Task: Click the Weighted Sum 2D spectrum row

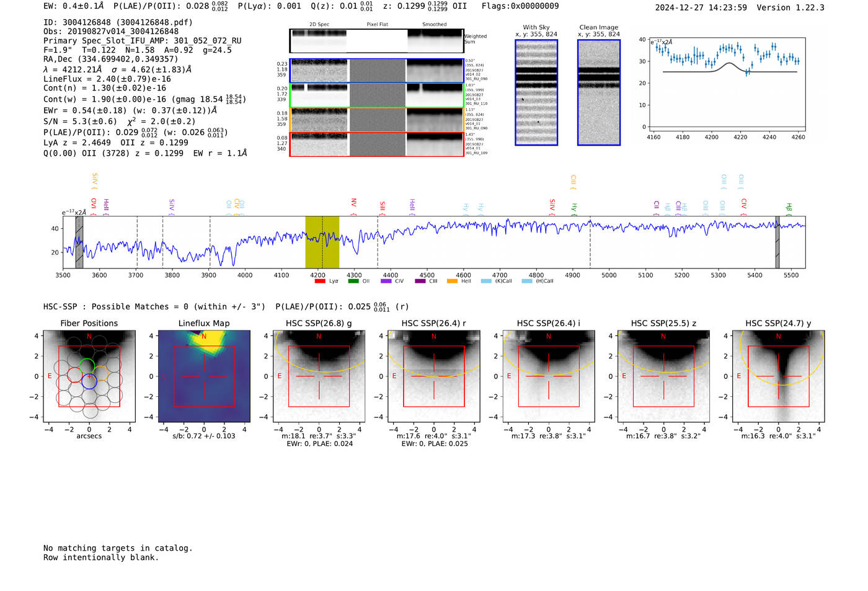Action: (x=376, y=41)
